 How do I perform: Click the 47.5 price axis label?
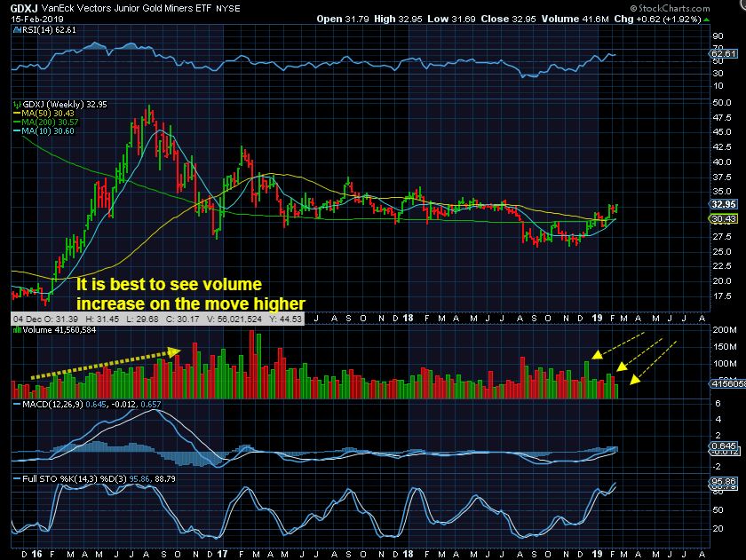click(722, 117)
